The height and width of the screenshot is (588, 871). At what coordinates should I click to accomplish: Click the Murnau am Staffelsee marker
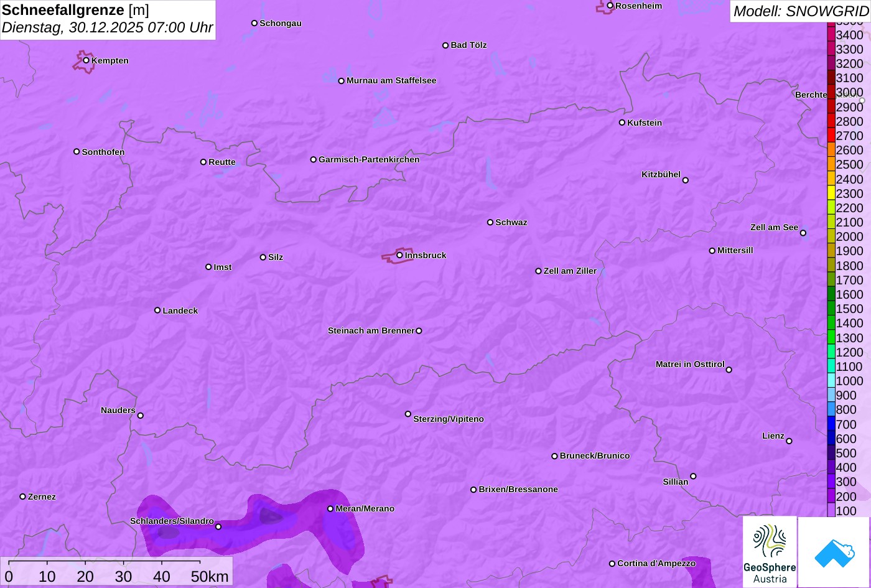click(342, 81)
